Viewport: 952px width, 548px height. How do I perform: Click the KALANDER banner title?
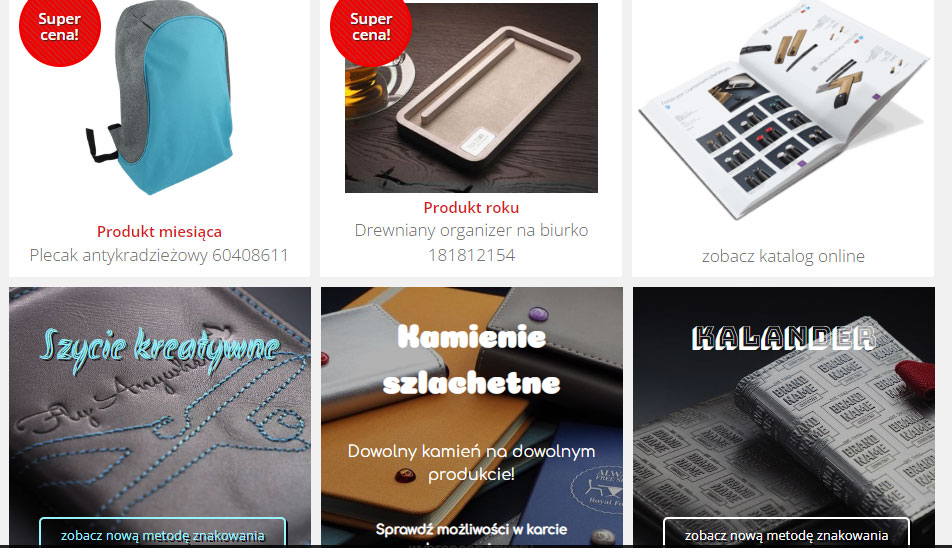coord(783,338)
